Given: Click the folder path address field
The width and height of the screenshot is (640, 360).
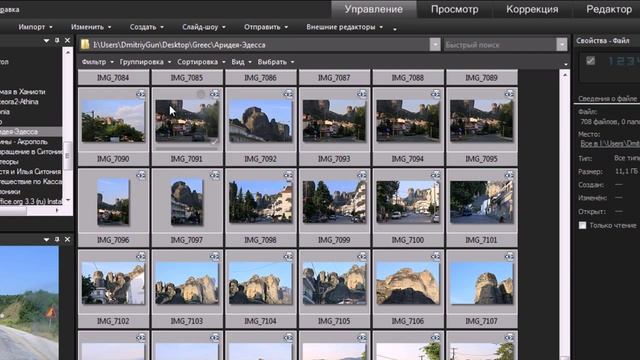Looking at the screenshot, I should coord(260,44).
